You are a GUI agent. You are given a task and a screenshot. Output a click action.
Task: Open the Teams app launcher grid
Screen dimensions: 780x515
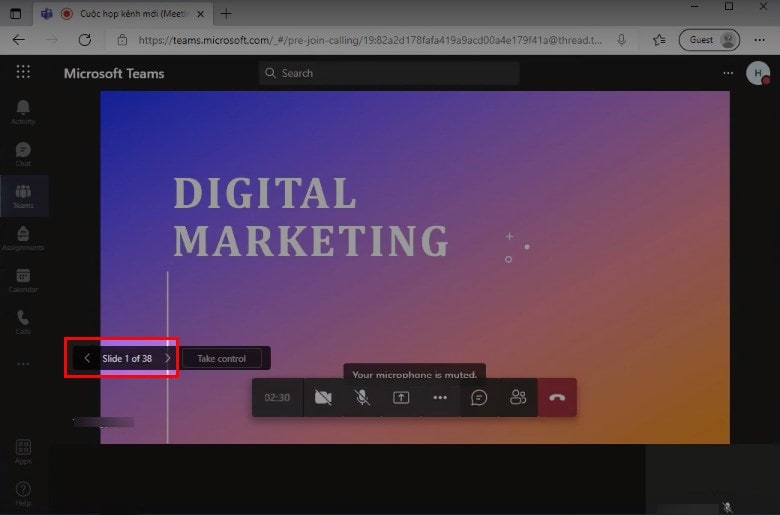pos(23,72)
